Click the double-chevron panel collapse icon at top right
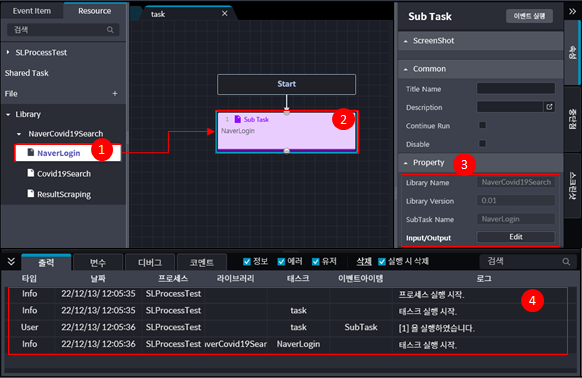This screenshot has height=378, width=582. 572,12
